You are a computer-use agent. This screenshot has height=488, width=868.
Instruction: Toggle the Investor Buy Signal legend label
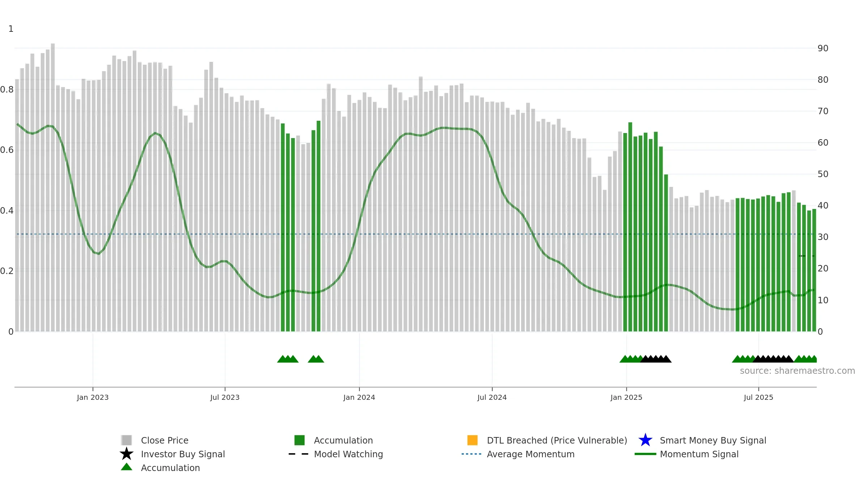[x=183, y=454]
